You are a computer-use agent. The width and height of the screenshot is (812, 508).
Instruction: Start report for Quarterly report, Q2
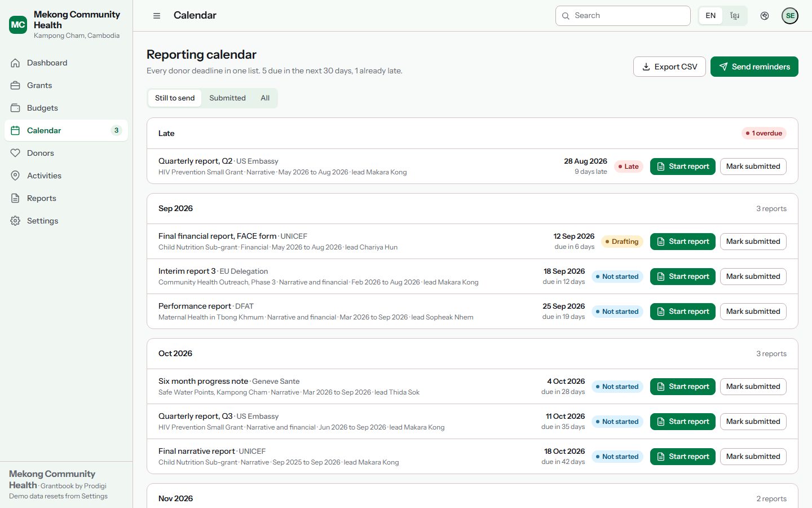[x=683, y=167]
